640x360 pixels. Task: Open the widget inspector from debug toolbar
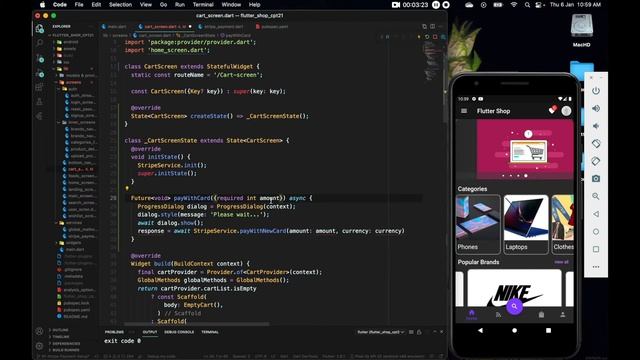pyautogui.click(x=443, y=37)
